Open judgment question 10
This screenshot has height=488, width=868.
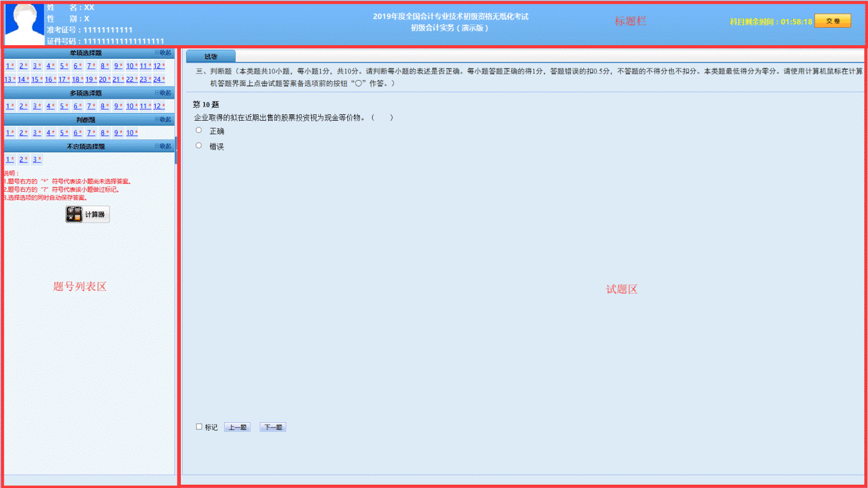click(x=131, y=132)
